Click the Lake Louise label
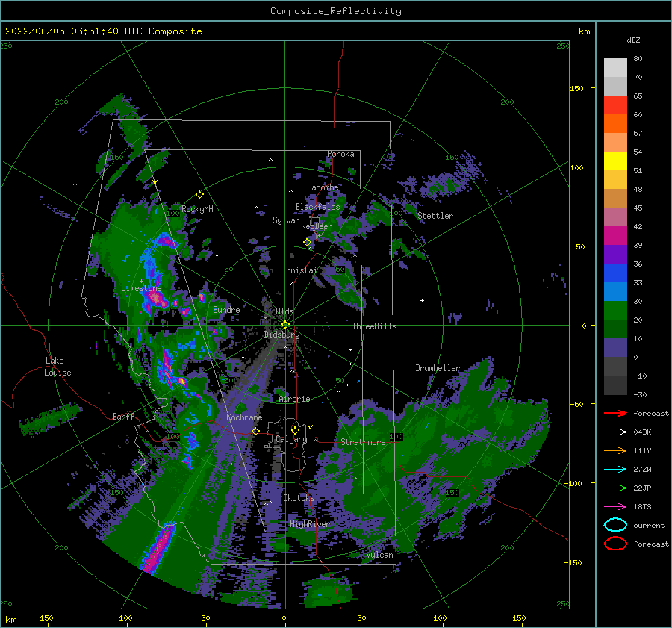 tap(57, 367)
